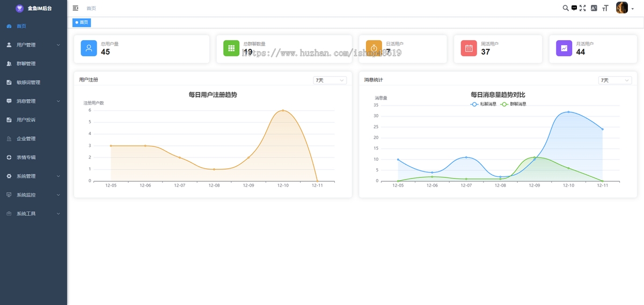Viewport: 644px width, 305px height.
Task: Click the language translation icon
Action: [594, 8]
